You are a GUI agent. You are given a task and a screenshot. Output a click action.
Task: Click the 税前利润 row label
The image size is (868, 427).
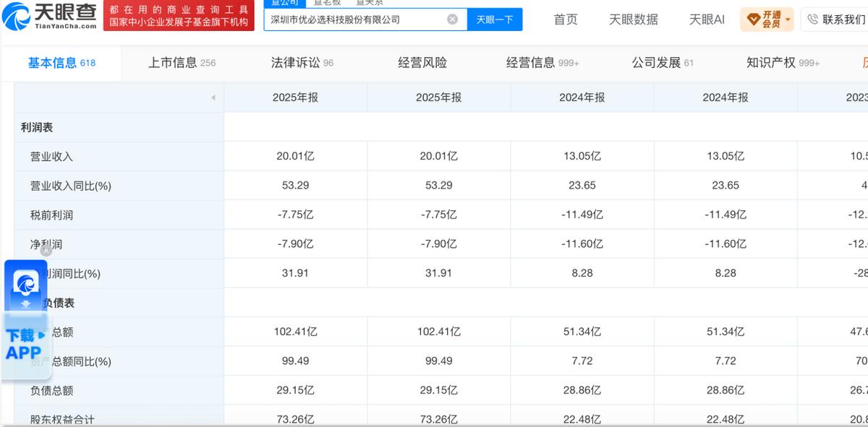point(51,215)
